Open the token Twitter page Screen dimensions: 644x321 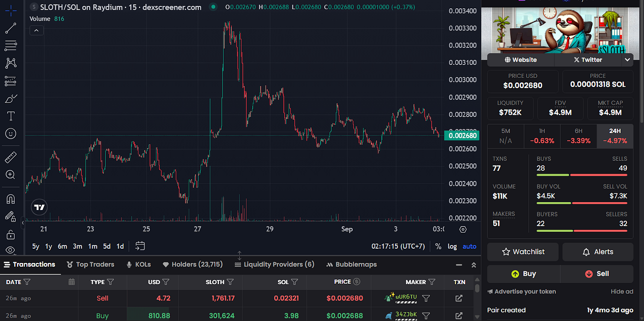click(x=588, y=60)
